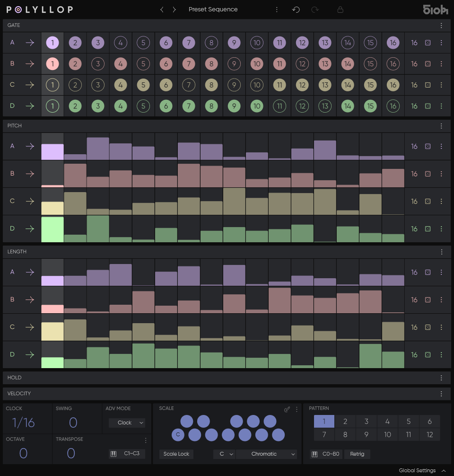
Task: Click the redo arrow icon
Action: coord(315,9)
